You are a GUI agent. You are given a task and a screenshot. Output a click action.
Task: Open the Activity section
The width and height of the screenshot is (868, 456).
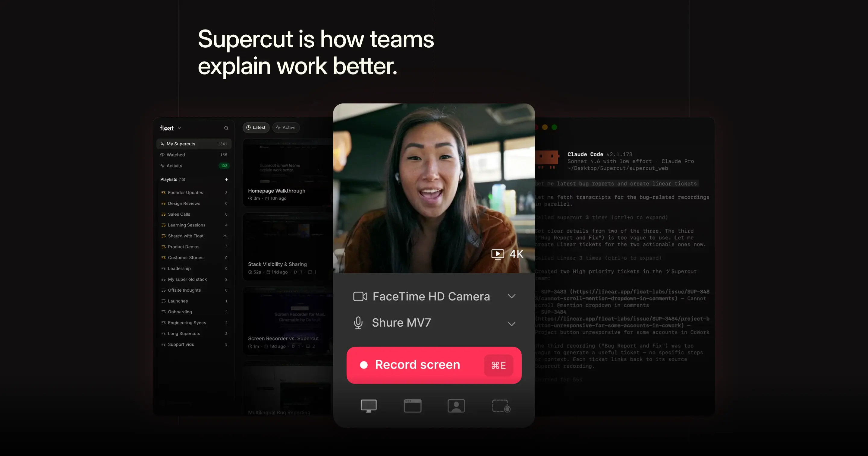click(194, 166)
